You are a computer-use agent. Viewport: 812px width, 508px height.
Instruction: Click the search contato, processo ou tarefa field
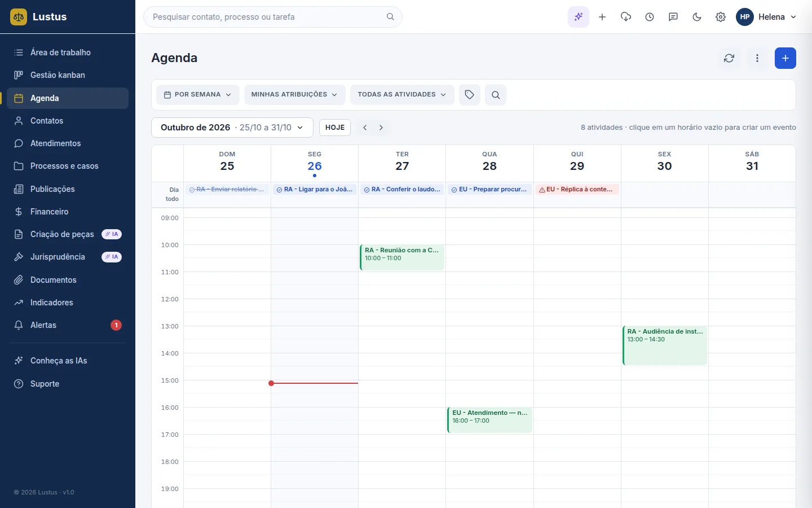pos(273,17)
